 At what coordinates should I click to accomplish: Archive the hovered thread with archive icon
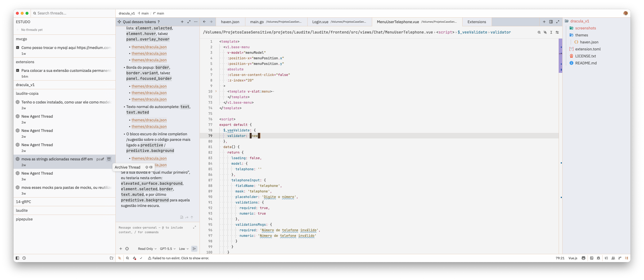coord(109,159)
